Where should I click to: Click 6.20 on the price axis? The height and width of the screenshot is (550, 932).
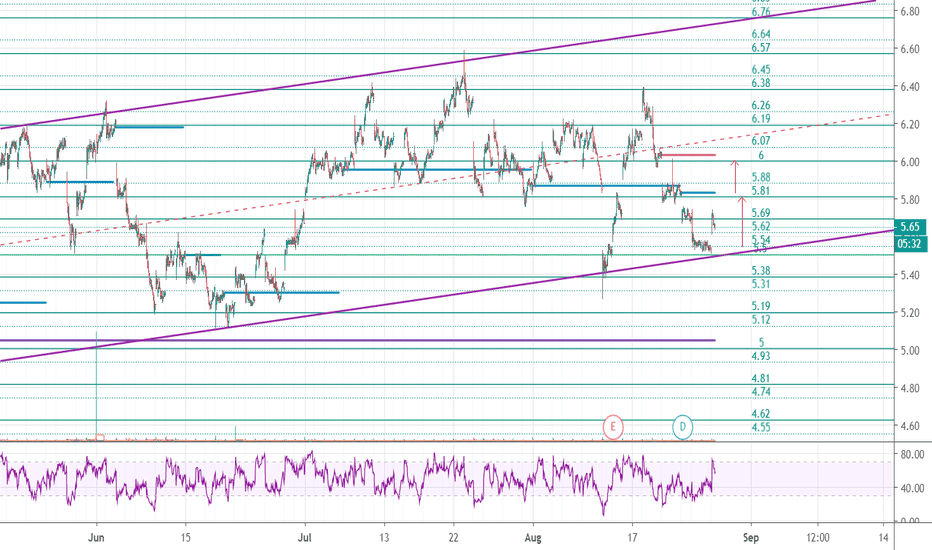910,124
